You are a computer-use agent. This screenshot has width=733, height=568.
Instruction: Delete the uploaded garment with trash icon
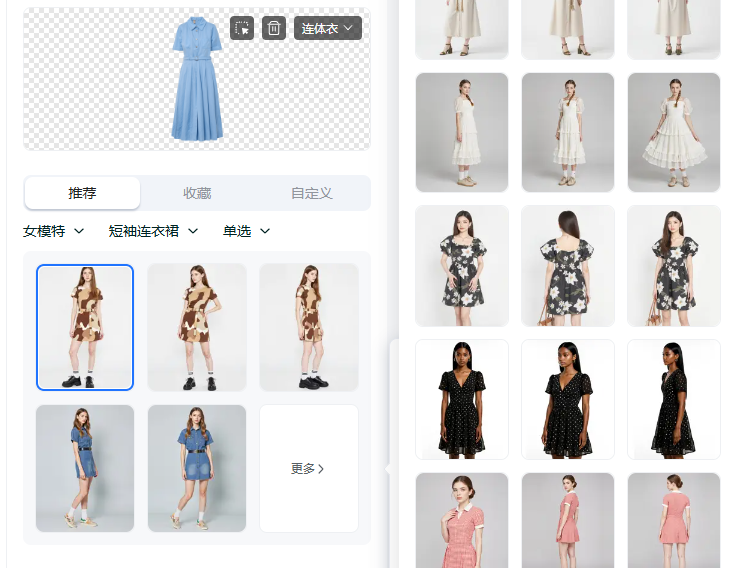(x=273, y=28)
